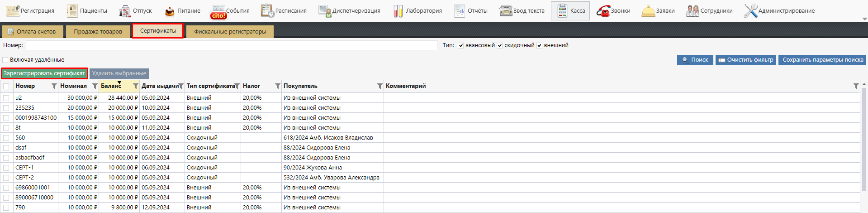Enable the Включая удалённые checkbox
This screenshot has height=213, width=868.
[5, 60]
